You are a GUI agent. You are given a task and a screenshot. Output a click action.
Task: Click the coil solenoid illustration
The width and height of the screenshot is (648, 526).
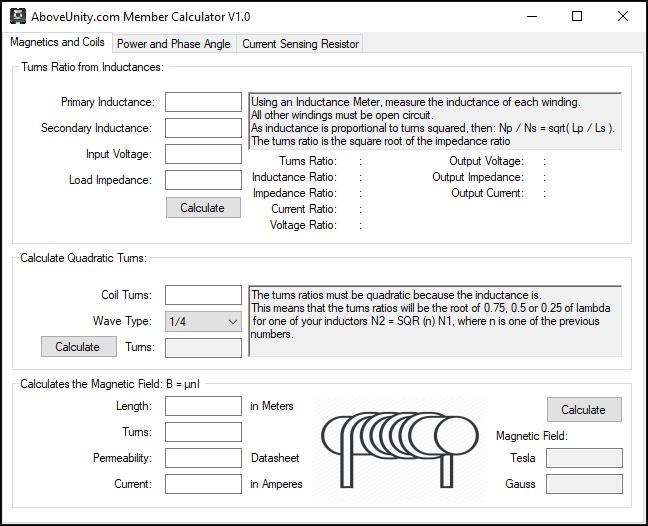point(400,450)
